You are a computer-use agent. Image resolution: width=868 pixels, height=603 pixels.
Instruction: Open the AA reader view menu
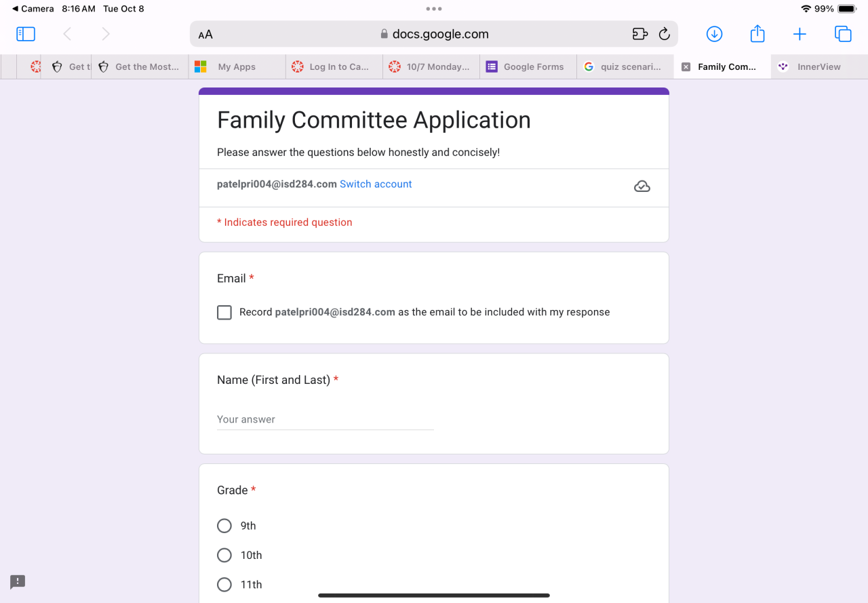click(x=205, y=35)
